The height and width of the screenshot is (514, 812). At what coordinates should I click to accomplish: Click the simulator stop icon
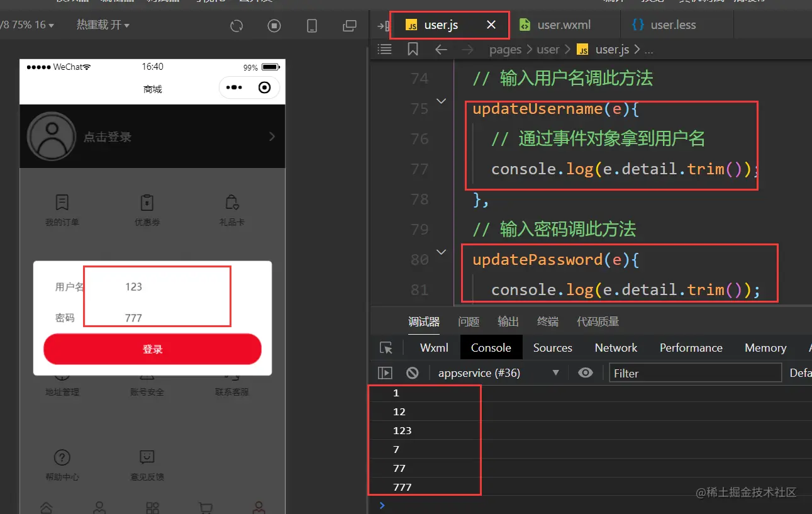(x=274, y=26)
